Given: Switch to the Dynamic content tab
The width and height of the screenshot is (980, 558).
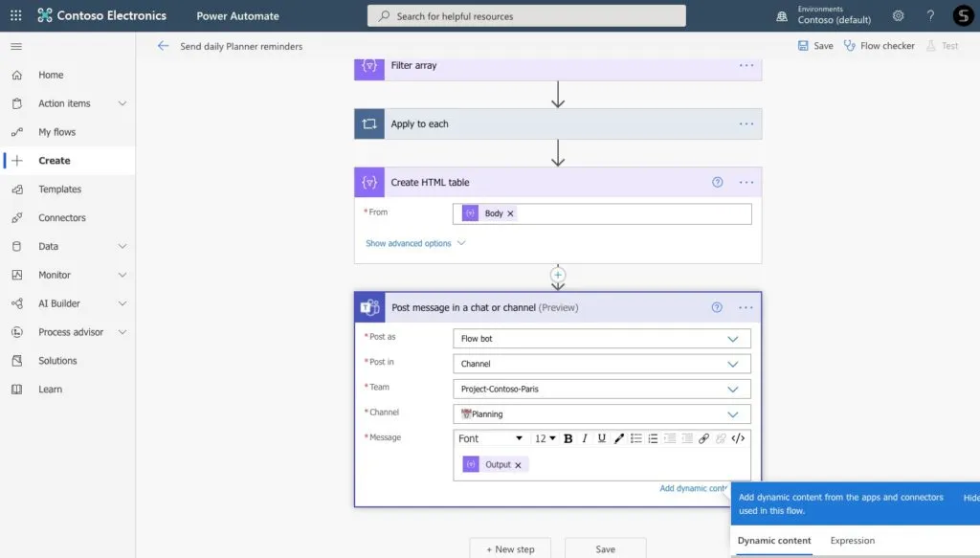Looking at the screenshot, I should click(x=773, y=541).
